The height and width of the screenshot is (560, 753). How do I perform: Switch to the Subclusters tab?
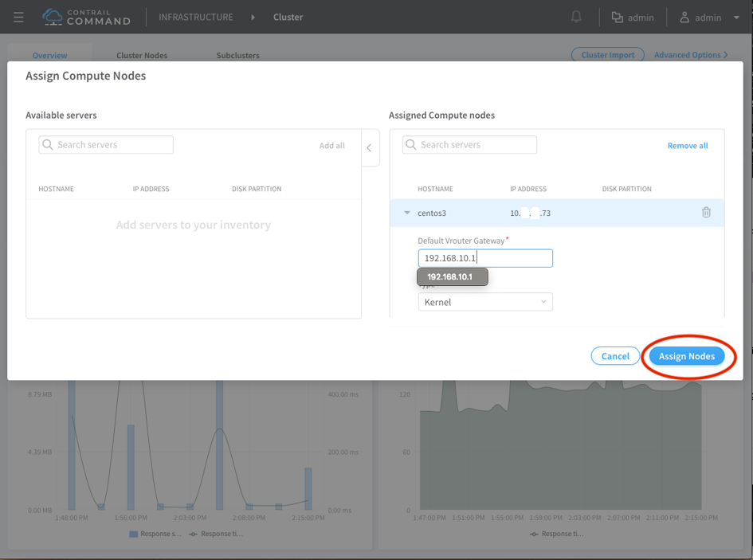[x=237, y=56]
